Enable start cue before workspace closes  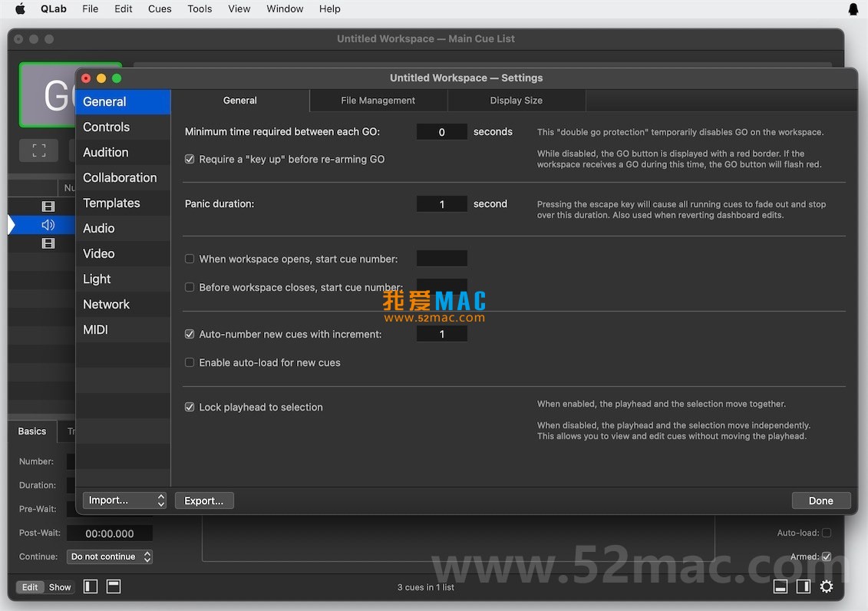click(x=190, y=287)
